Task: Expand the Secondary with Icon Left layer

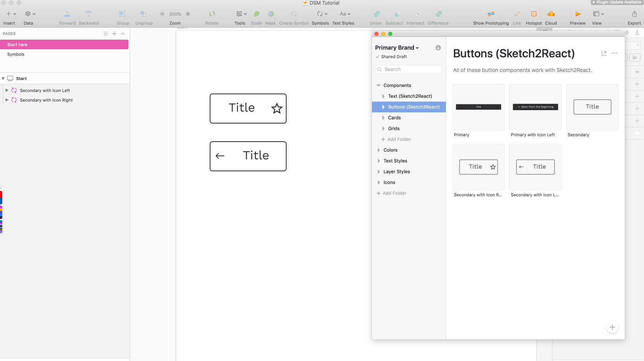Action: (x=7, y=90)
